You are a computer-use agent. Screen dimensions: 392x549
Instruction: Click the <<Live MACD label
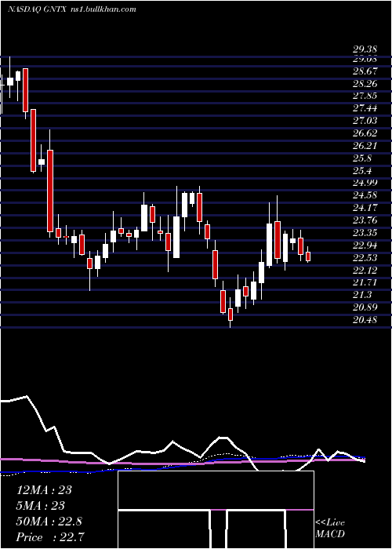click(330, 529)
